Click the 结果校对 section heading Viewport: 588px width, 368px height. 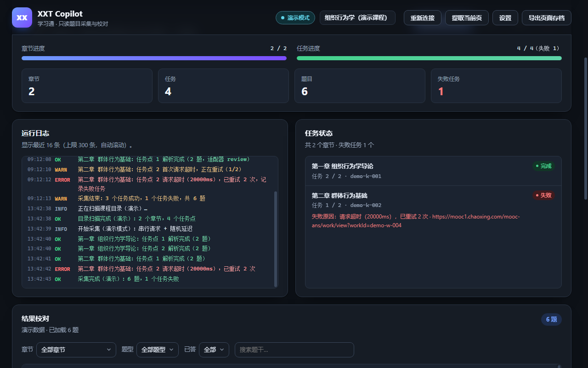point(35,318)
